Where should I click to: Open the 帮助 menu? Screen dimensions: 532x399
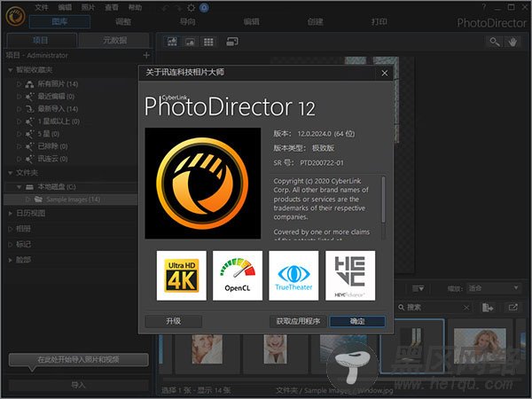135,7
